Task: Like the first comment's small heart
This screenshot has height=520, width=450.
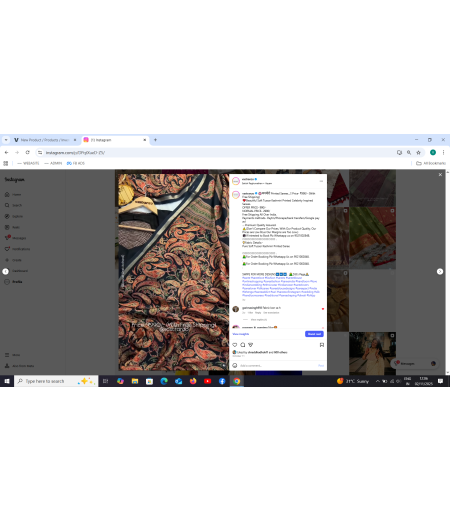Action: (x=323, y=309)
